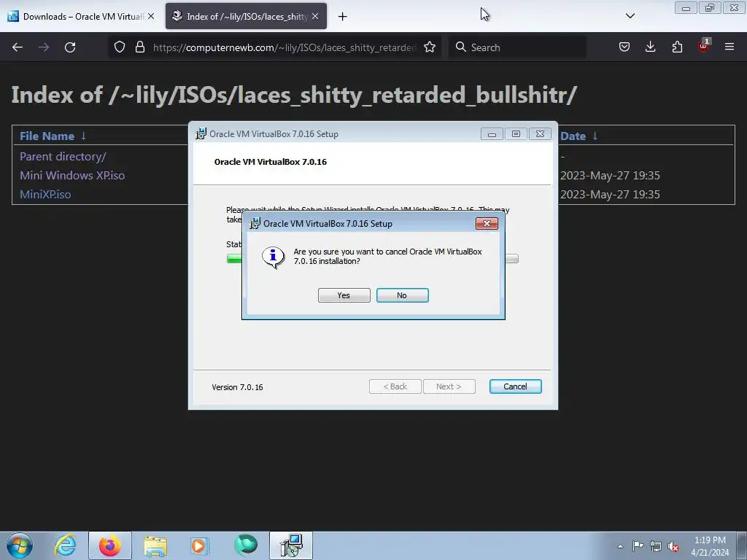The width and height of the screenshot is (747, 560).
Task: Save page to Pocket icon
Action: (x=624, y=47)
